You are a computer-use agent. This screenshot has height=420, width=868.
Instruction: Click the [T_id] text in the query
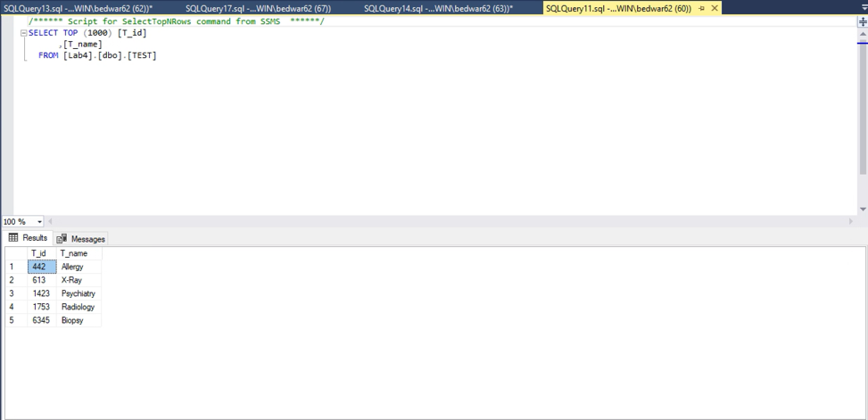(132, 33)
